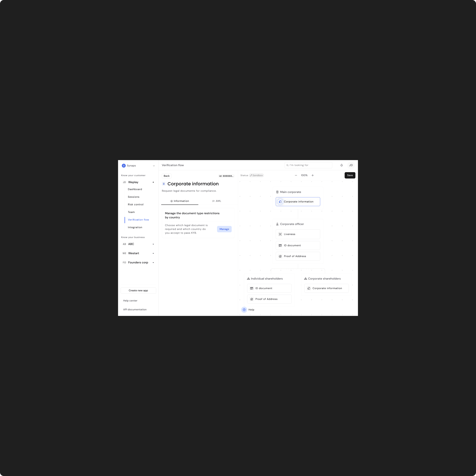The image size is (476, 476).
Task: Zoom out with the minus icon
Action: click(x=296, y=175)
